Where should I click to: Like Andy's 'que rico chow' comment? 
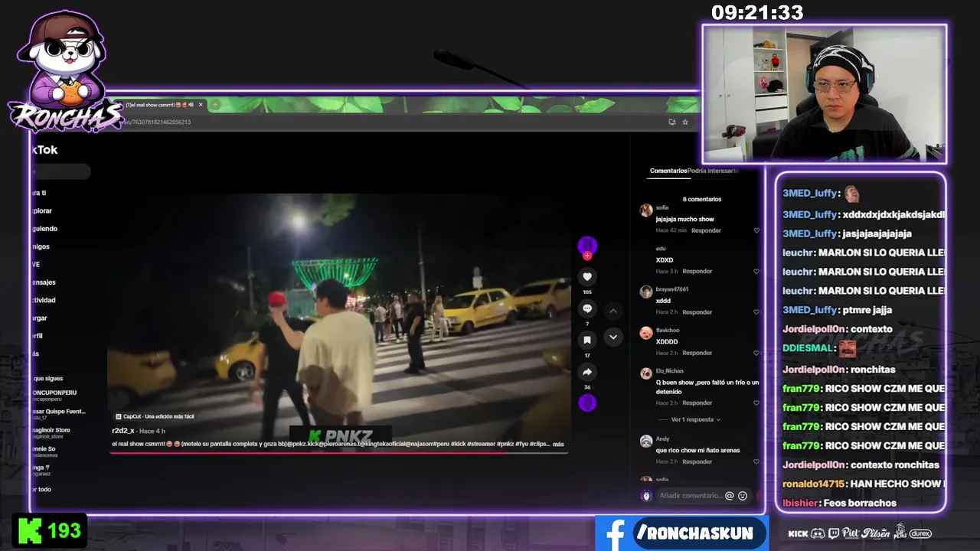[756, 461]
